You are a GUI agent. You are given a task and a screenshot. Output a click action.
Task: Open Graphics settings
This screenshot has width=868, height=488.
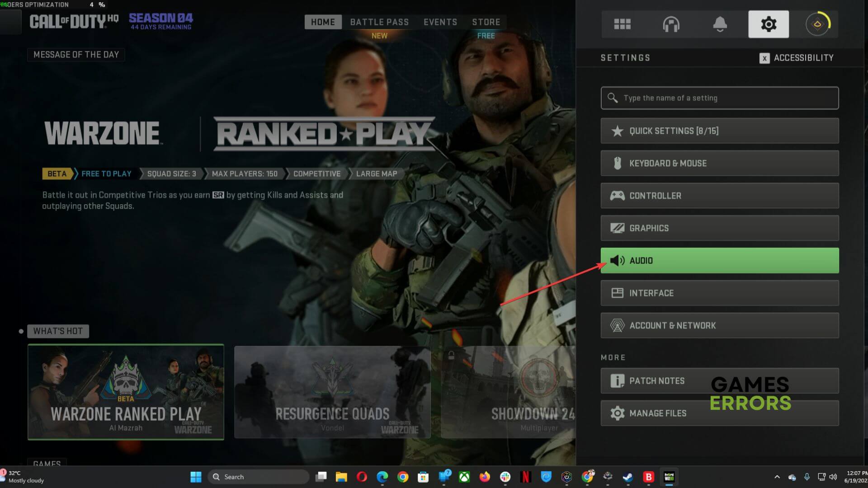(719, 228)
